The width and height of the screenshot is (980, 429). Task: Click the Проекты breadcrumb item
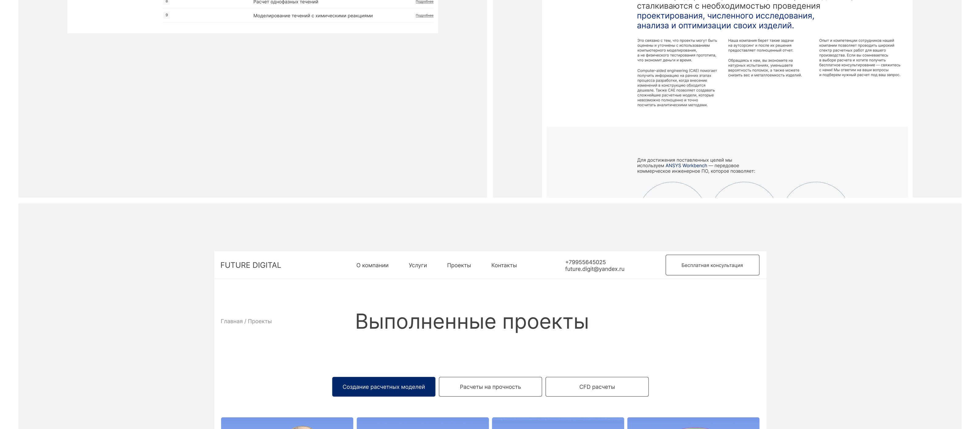[x=259, y=321]
